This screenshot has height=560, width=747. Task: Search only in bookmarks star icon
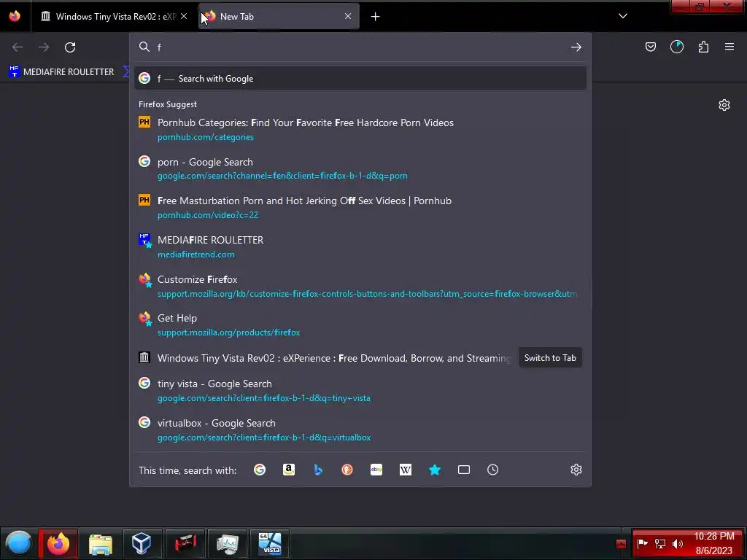pyautogui.click(x=435, y=470)
